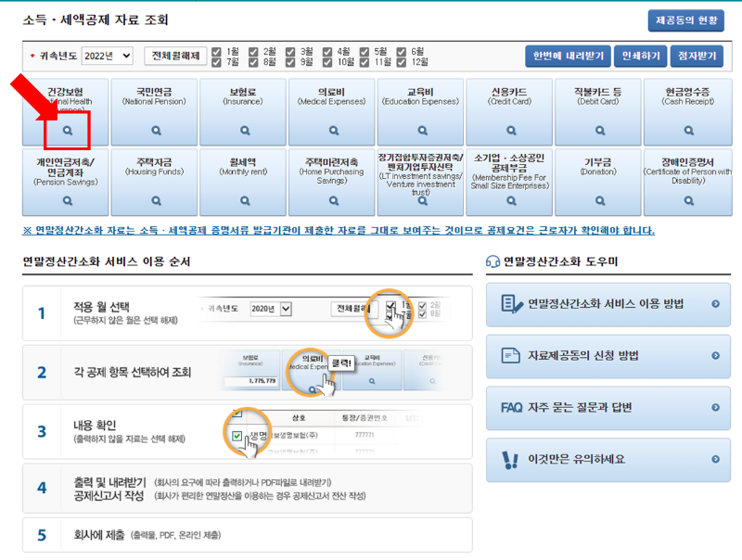Open the 직불카드 등 magnifier search icon
Screen dimensions: 742x560
[600, 131]
